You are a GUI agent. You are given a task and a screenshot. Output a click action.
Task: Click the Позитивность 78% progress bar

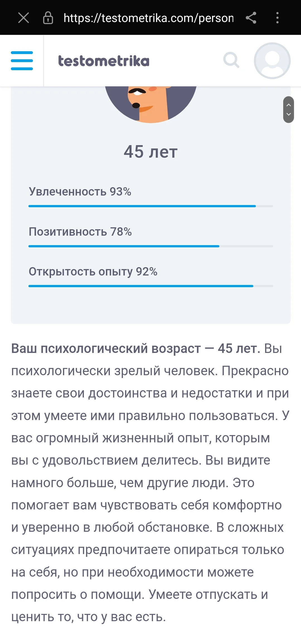pos(151,246)
